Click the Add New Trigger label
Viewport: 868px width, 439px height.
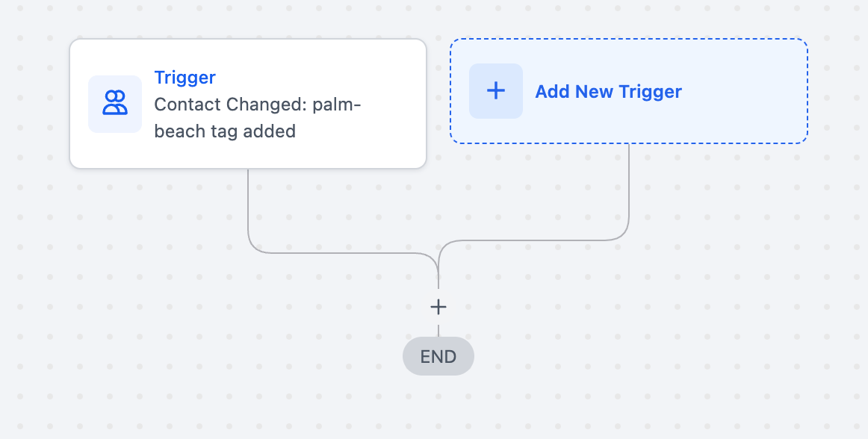point(608,92)
